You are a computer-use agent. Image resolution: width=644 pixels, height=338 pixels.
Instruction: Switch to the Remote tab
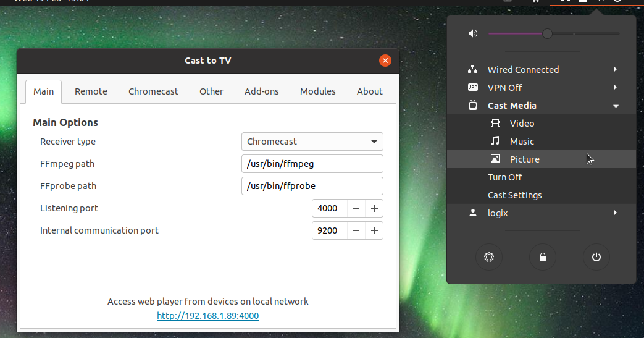91,91
